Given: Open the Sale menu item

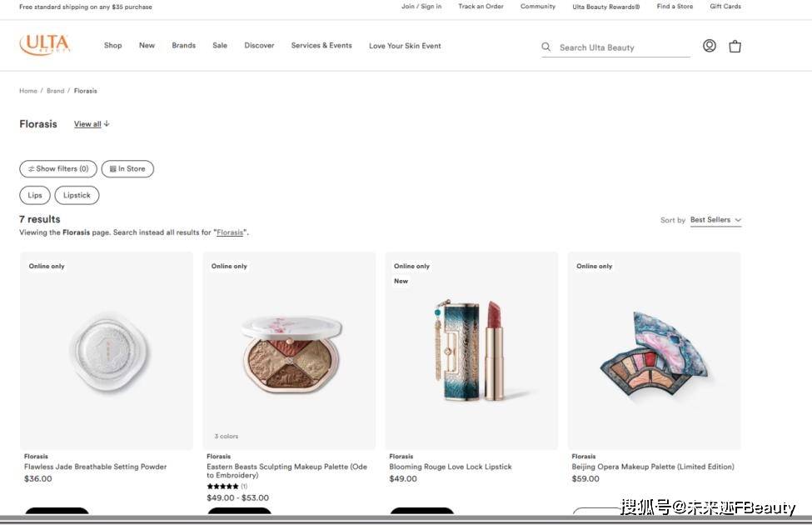Looking at the screenshot, I should [220, 46].
